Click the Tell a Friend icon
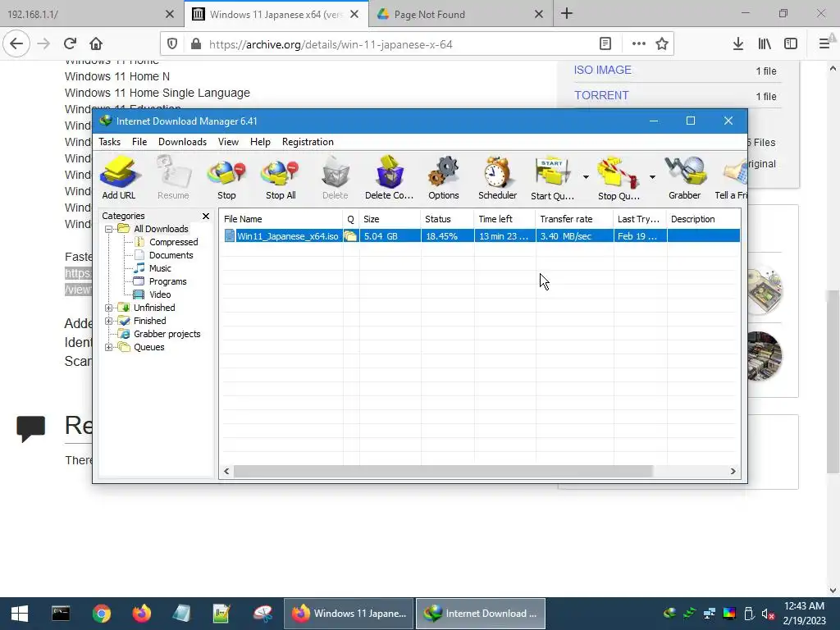 pyautogui.click(x=732, y=178)
